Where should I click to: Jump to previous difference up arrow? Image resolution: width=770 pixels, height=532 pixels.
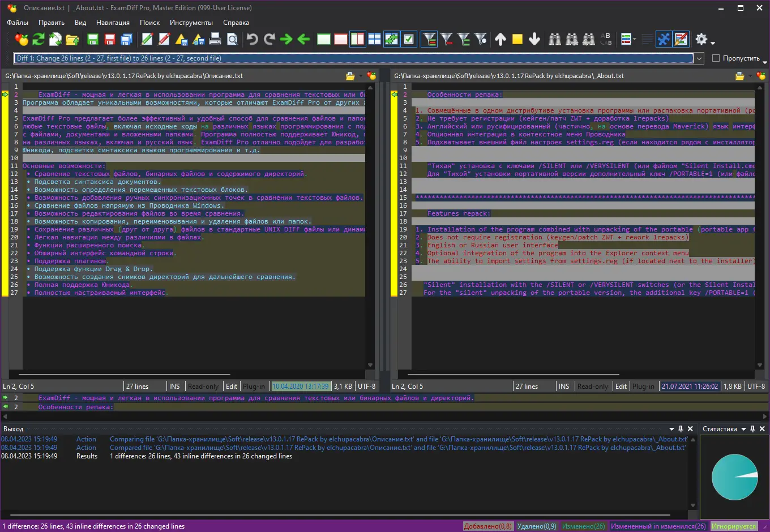pos(500,39)
